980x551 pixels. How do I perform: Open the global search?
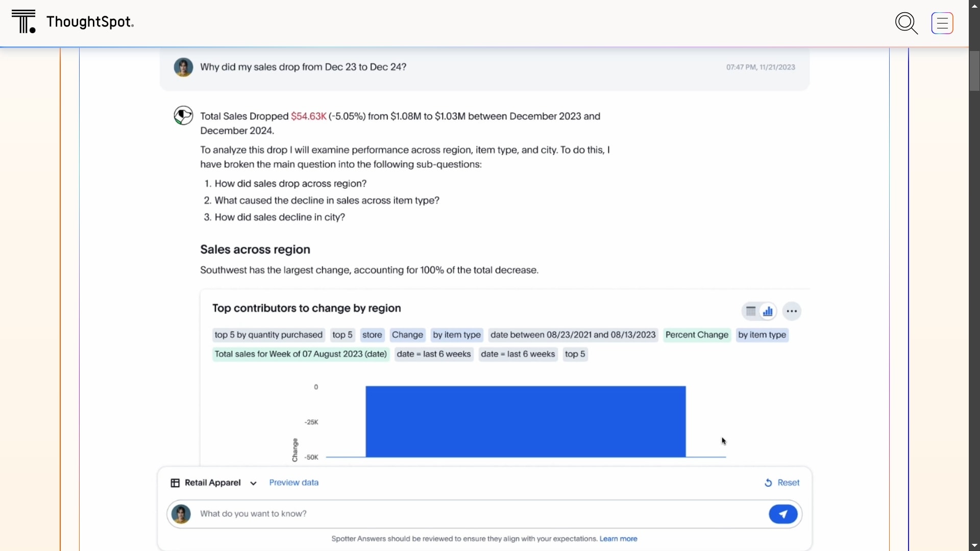(907, 23)
